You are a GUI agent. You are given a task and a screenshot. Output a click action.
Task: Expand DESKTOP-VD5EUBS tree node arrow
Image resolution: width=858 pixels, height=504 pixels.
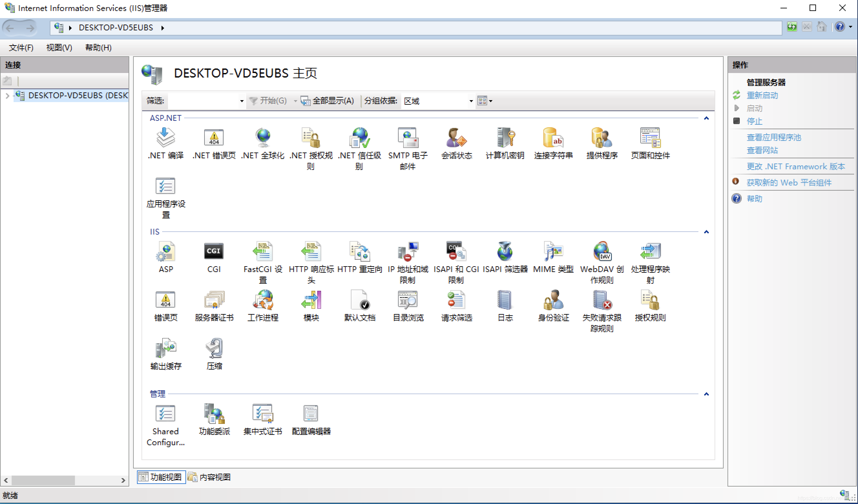[x=7, y=96]
